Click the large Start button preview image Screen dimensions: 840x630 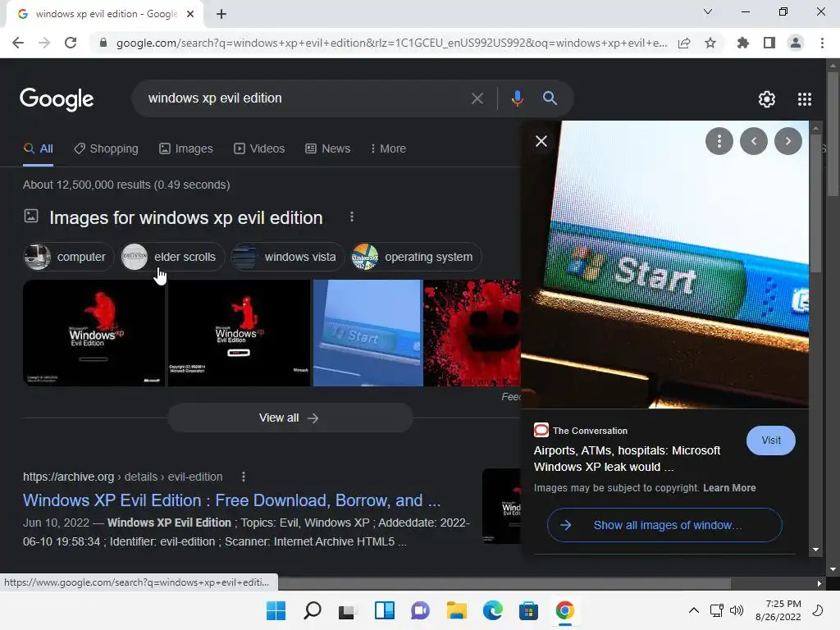pos(664,264)
